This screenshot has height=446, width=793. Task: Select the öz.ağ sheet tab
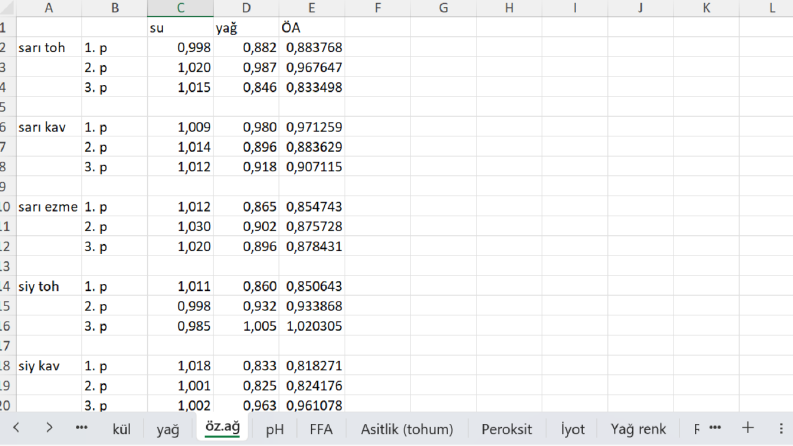[x=223, y=427]
